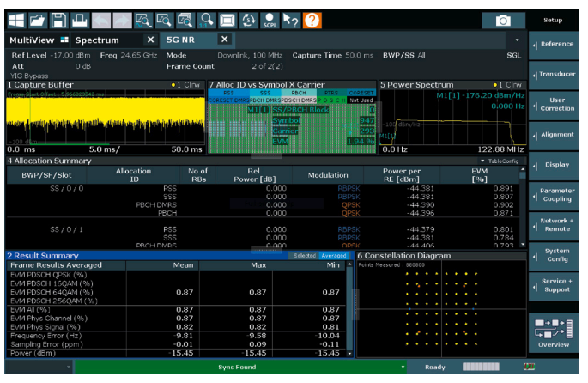588x383 pixels.
Task: Select the 5 Power Spectrum window title
Action: [416, 85]
